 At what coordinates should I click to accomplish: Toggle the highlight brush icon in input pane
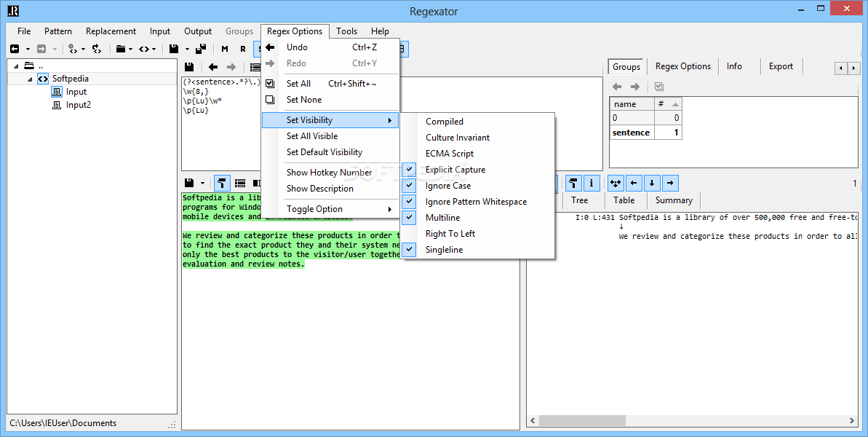click(222, 183)
